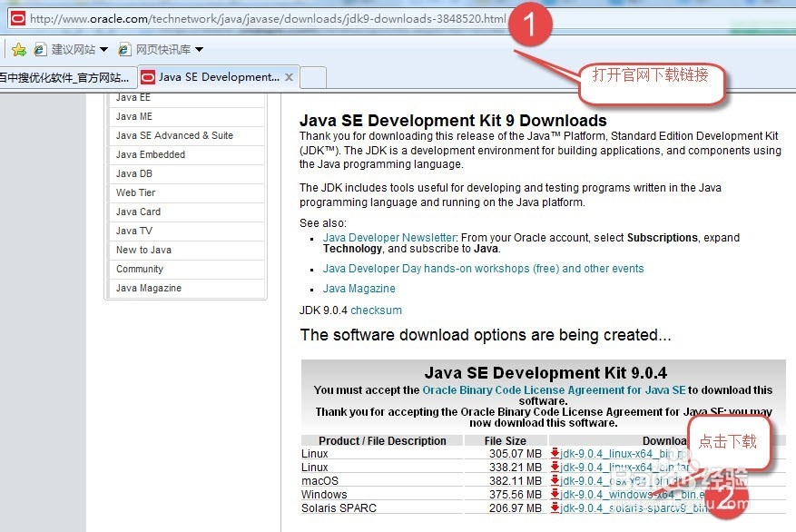This screenshot has height=532, width=796.
Task: Open Web Tier sidebar entry
Action: pyautogui.click(x=135, y=192)
